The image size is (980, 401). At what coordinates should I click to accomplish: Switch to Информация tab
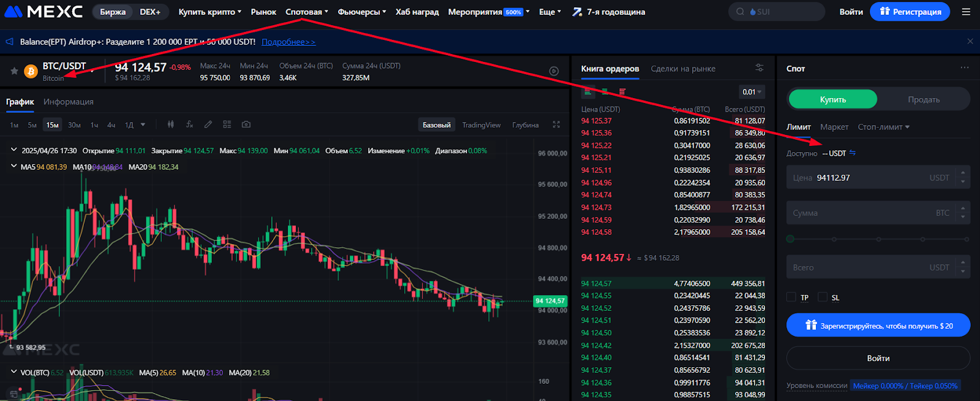(x=69, y=102)
